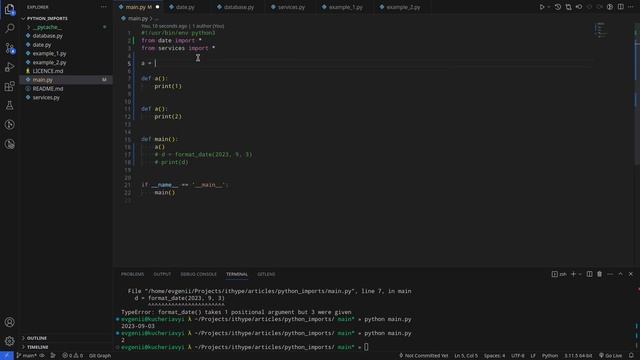This screenshot has width=640, height=360.
Task: Split the terminal panel
Action: tap(589, 274)
